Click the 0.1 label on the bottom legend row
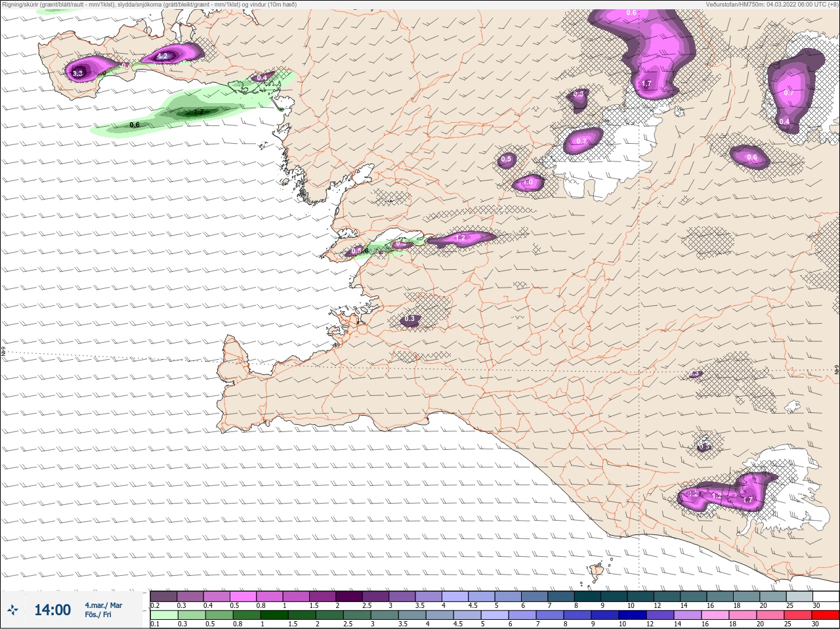This screenshot has width=840, height=629. (x=155, y=624)
